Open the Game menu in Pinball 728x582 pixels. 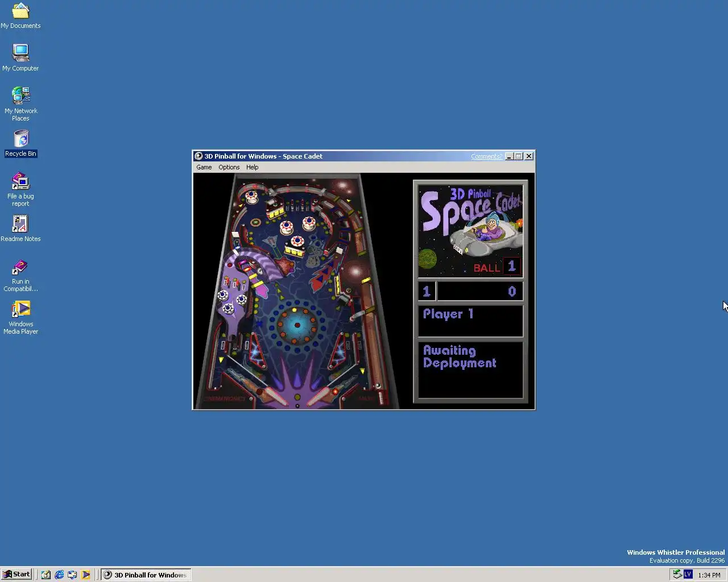pos(204,167)
